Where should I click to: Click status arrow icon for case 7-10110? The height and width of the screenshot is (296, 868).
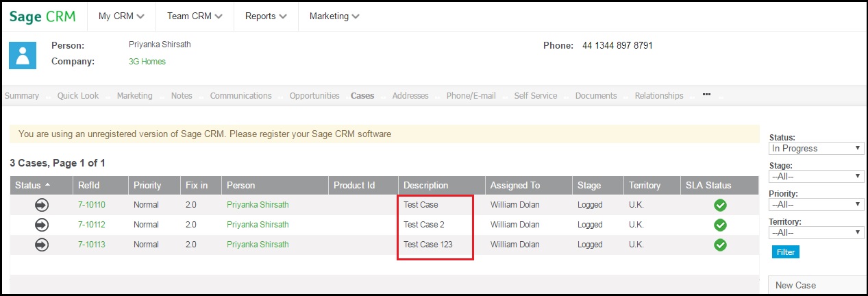click(x=42, y=205)
